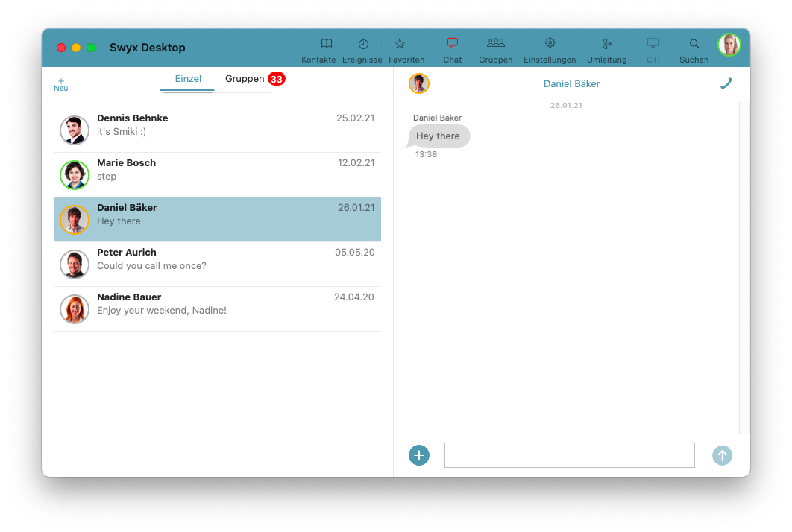Click the 26.01.21 date separator in conversation

tap(566, 106)
